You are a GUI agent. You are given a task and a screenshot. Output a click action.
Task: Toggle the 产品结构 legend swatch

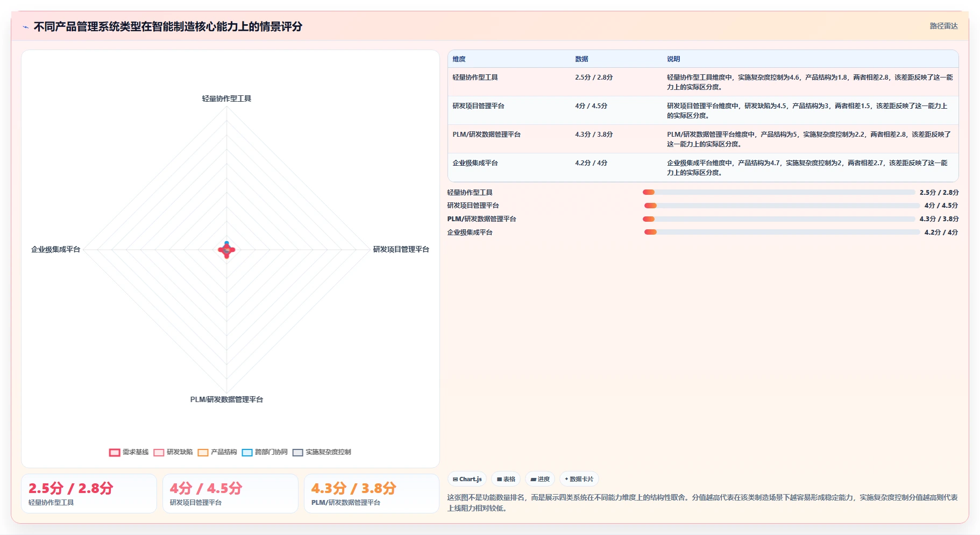[x=203, y=453]
